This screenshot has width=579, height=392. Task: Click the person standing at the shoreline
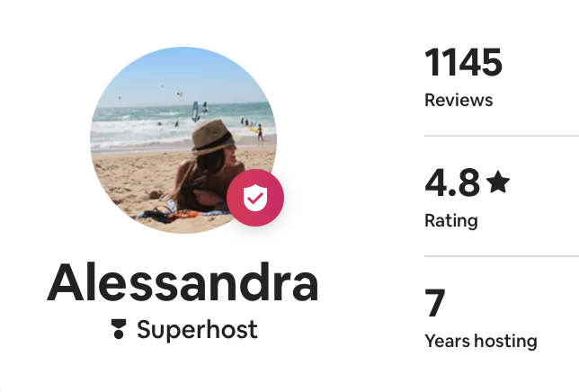(260, 131)
